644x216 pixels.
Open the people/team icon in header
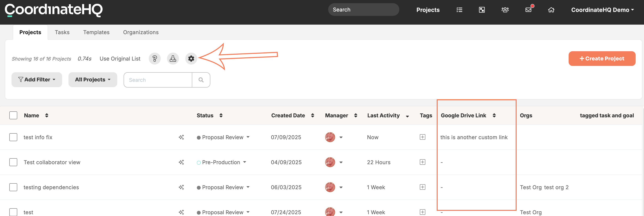tap(505, 10)
